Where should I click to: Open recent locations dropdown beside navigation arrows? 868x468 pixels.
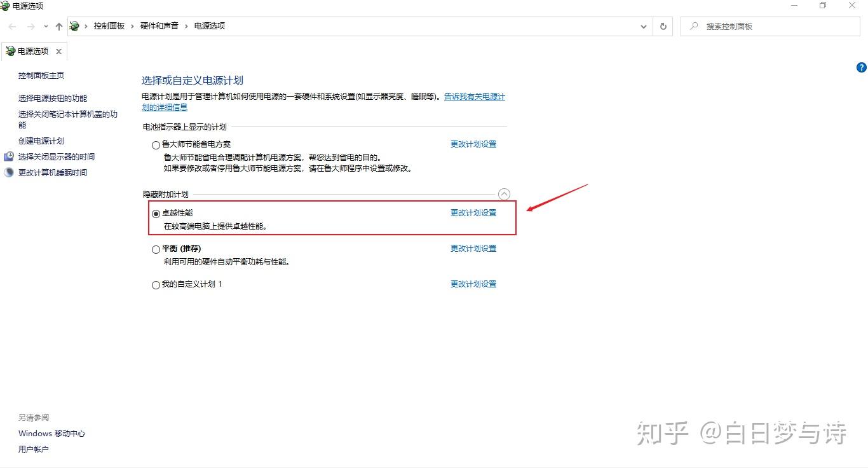click(44, 26)
